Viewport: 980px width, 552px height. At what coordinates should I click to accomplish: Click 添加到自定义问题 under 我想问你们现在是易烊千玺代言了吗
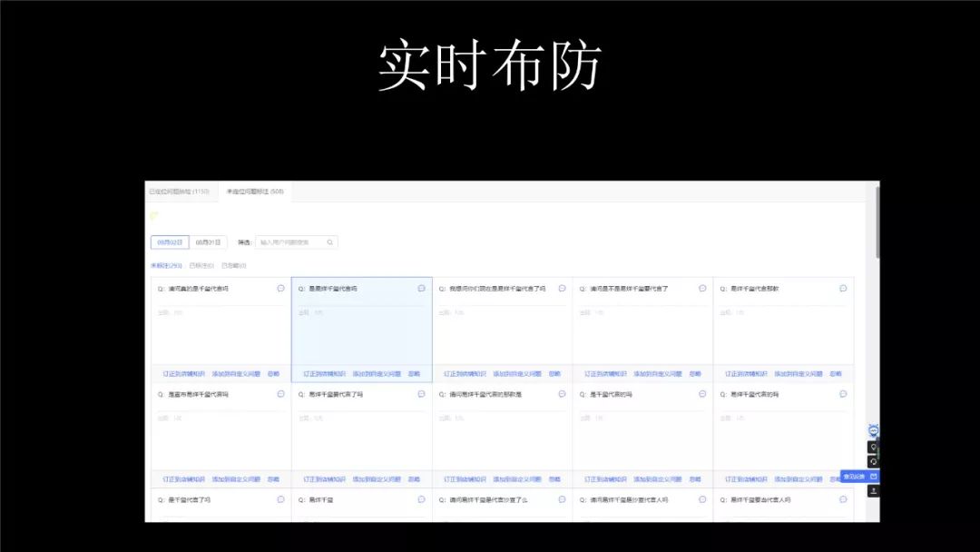pos(517,374)
